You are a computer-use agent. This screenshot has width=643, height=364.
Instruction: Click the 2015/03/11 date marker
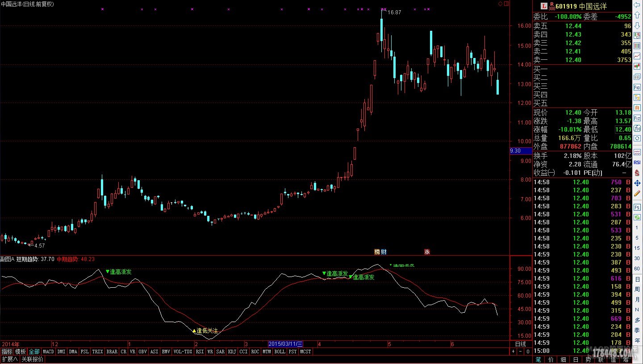point(285,344)
